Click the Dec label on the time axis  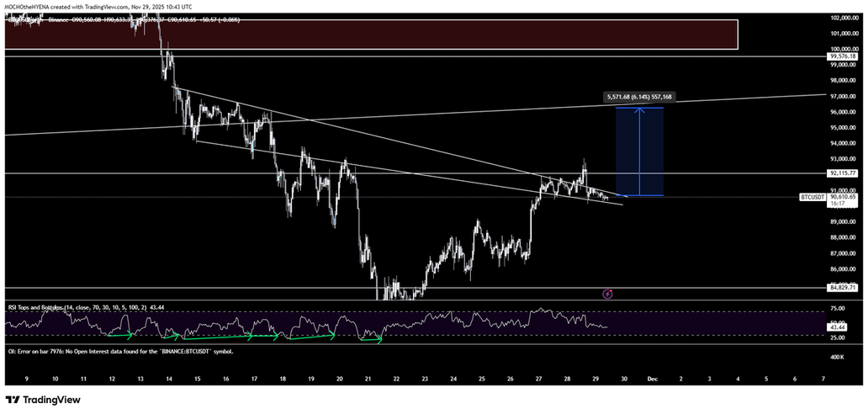coord(652,379)
